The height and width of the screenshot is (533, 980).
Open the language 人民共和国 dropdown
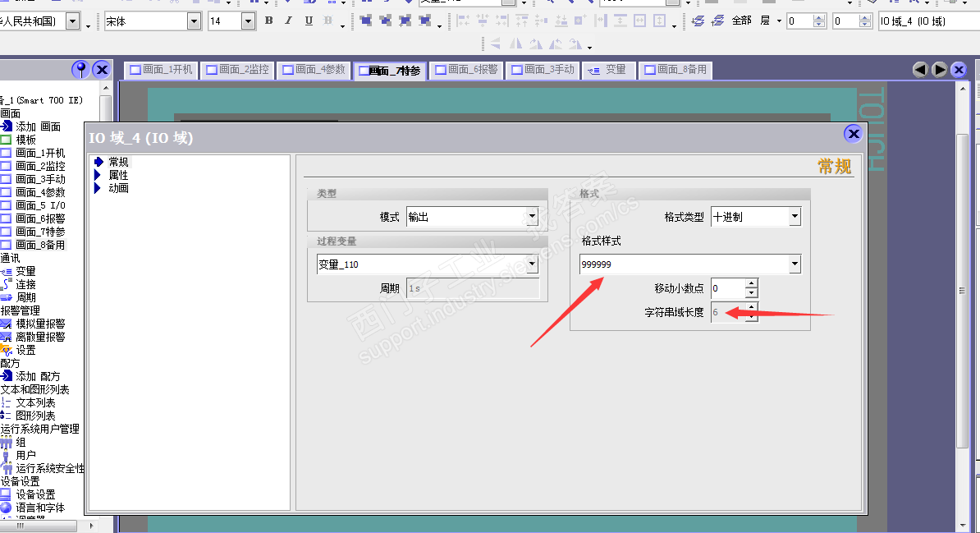[x=72, y=21]
